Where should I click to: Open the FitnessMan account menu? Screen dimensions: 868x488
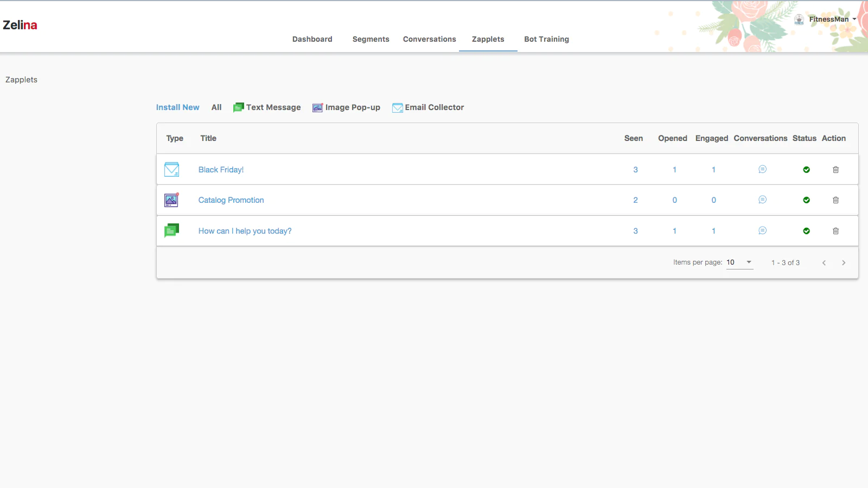point(828,20)
